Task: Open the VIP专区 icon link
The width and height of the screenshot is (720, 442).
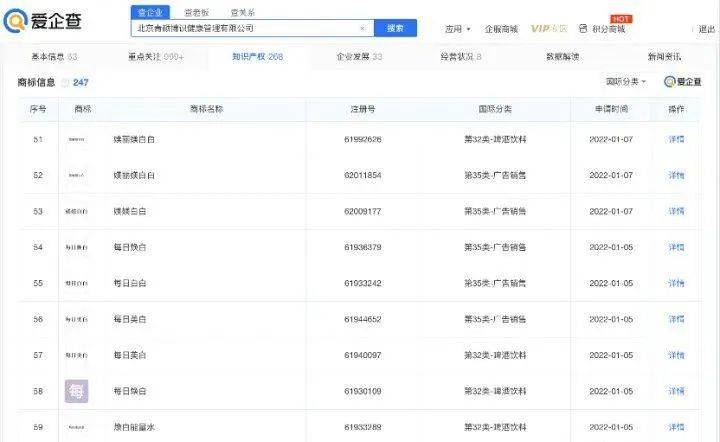Action: 549,29
